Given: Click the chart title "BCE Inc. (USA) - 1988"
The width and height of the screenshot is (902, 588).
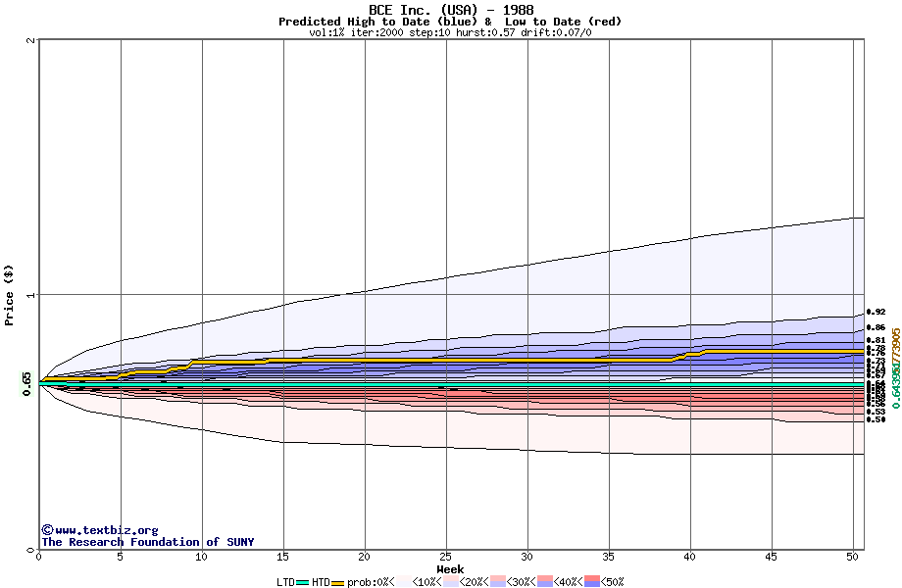Looking at the screenshot, I should click(x=451, y=10).
